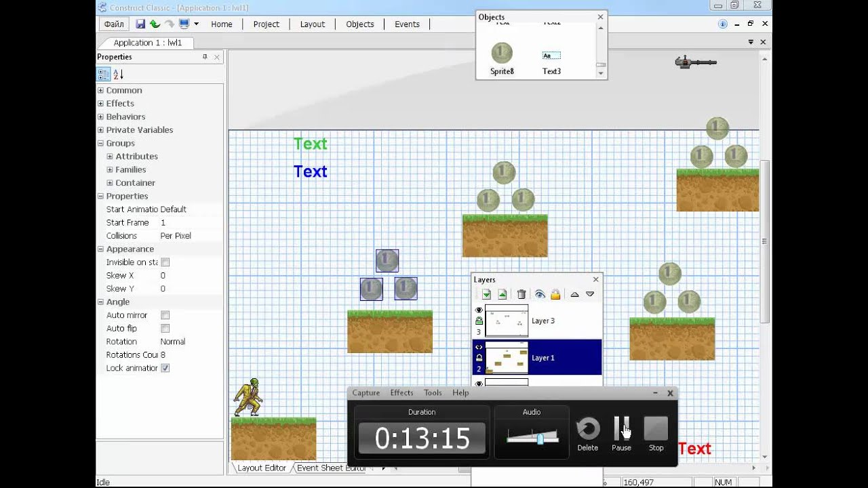Screen dimensions: 868x488
Task: Switch to the Event Sheet Editor tab
Action: (x=331, y=468)
